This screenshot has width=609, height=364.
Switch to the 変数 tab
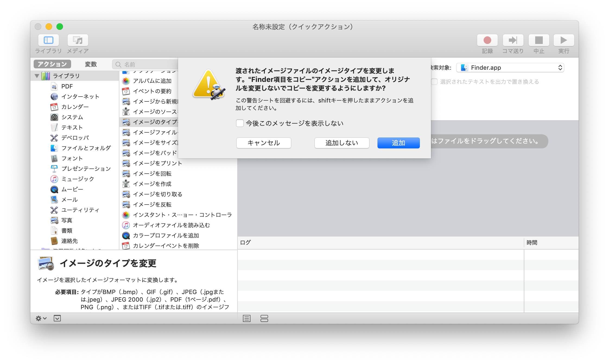[91, 64]
